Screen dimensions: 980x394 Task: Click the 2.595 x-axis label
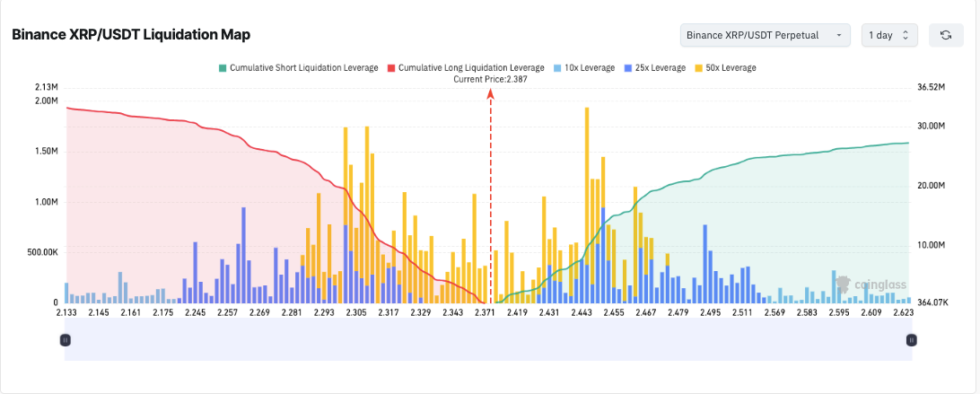click(840, 312)
